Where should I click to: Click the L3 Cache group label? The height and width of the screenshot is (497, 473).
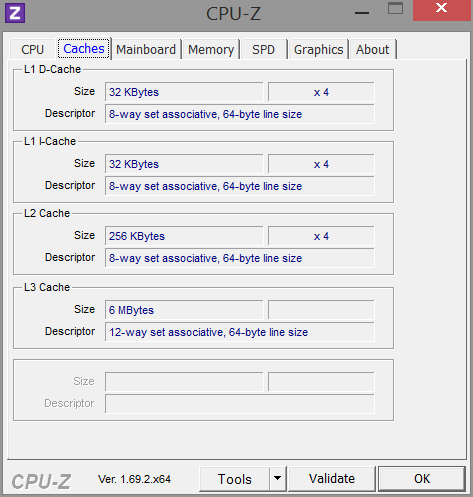47,287
